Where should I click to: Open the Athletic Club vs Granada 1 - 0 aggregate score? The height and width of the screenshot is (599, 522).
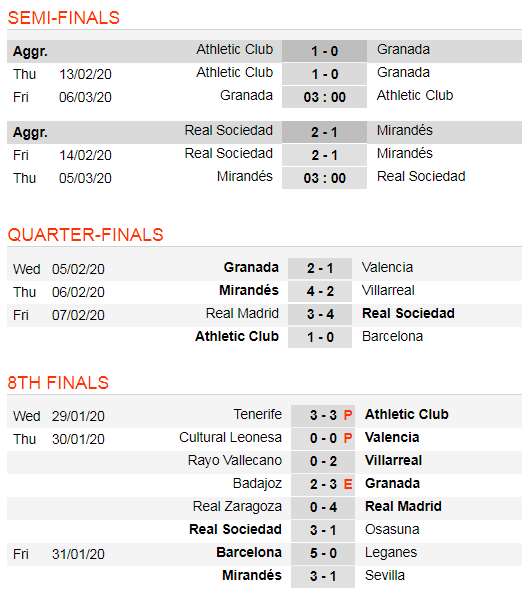(x=324, y=51)
